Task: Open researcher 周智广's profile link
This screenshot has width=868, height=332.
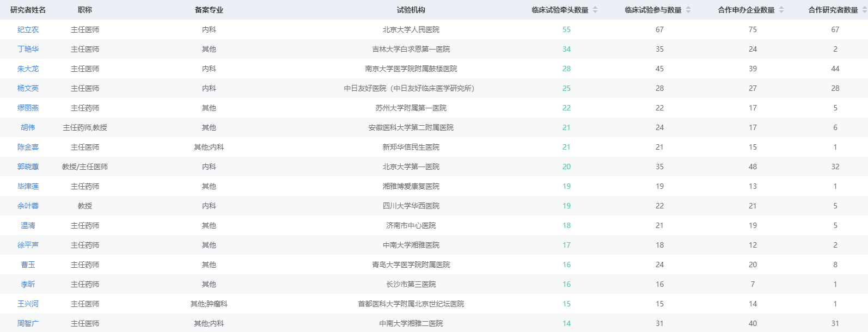Action: (x=28, y=323)
